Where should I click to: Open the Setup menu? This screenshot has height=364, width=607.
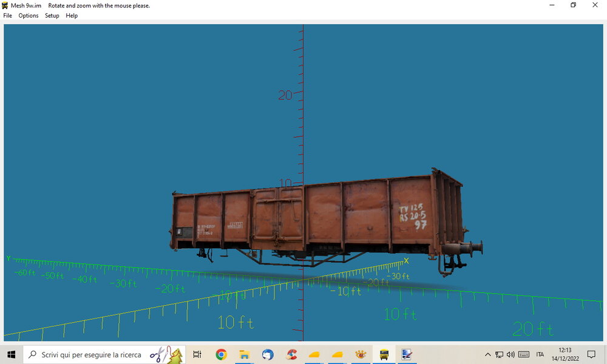(x=52, y=16)
